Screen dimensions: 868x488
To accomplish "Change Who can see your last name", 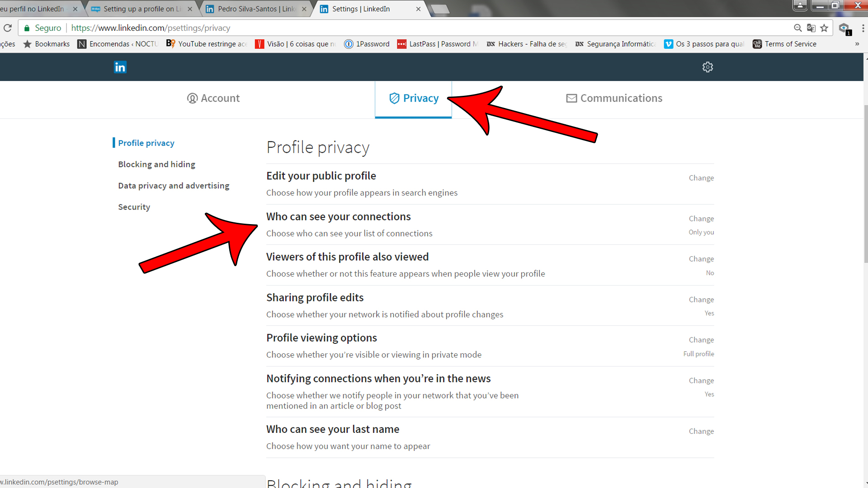I will [x=701, y=431].
